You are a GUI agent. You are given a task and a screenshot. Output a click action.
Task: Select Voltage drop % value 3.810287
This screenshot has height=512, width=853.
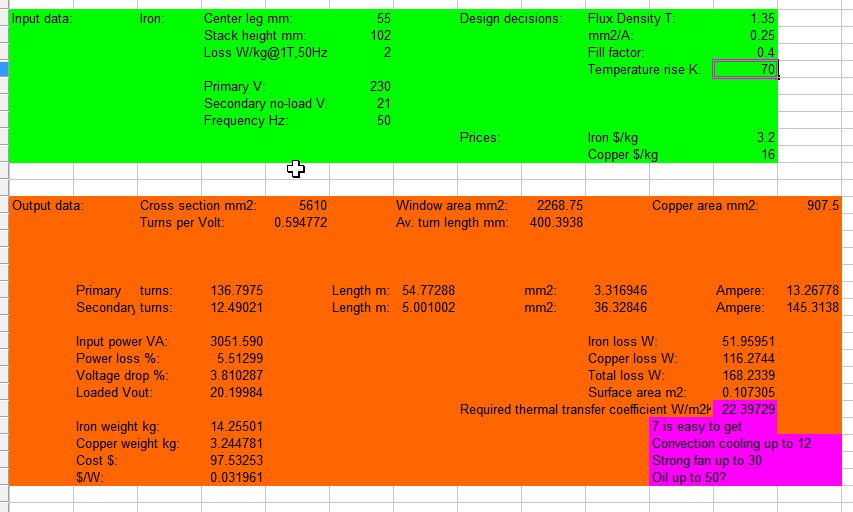coord(237,375)
